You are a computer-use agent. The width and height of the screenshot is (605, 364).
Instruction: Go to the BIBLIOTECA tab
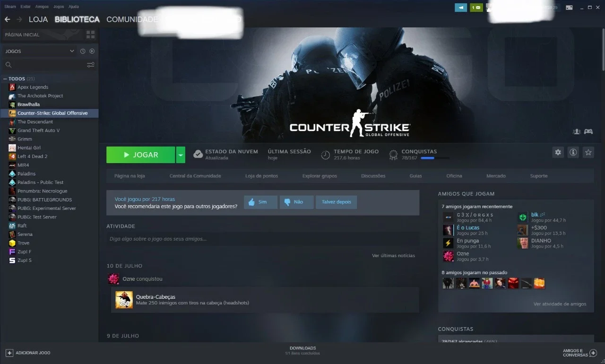(x=77, y=19)
